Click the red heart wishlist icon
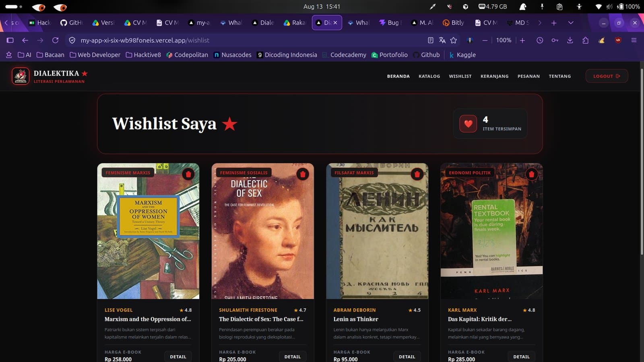 [468, 124]
